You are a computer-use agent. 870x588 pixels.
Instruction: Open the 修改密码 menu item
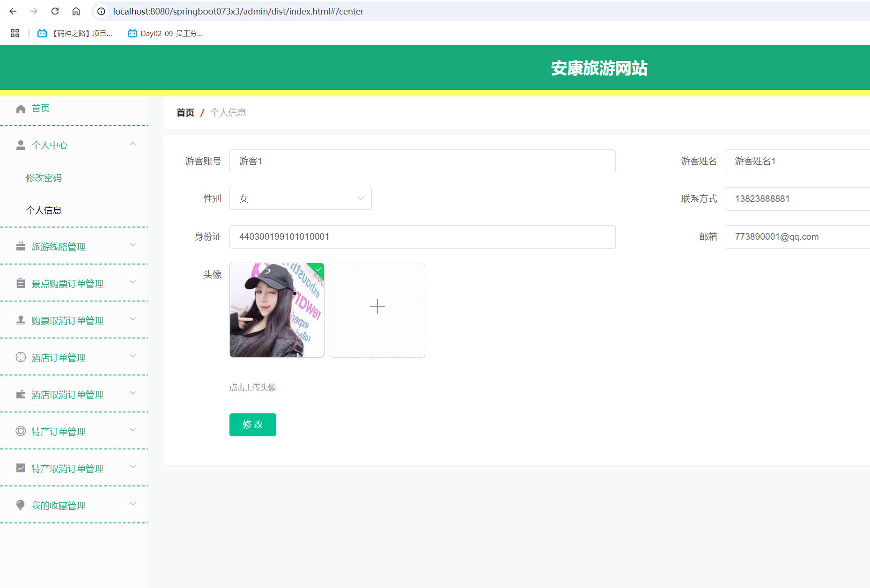tap(44, 177)
